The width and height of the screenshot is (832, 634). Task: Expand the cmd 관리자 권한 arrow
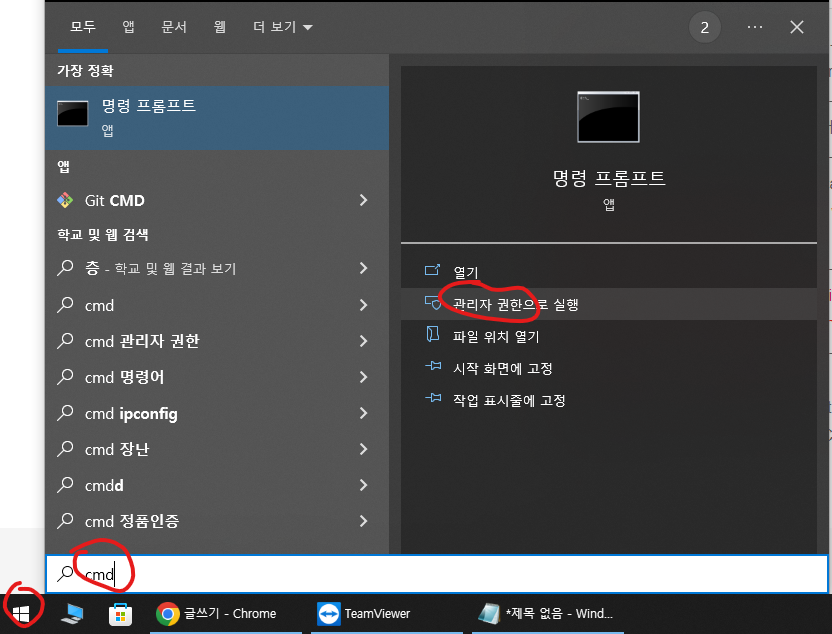[x=363, y=341]
